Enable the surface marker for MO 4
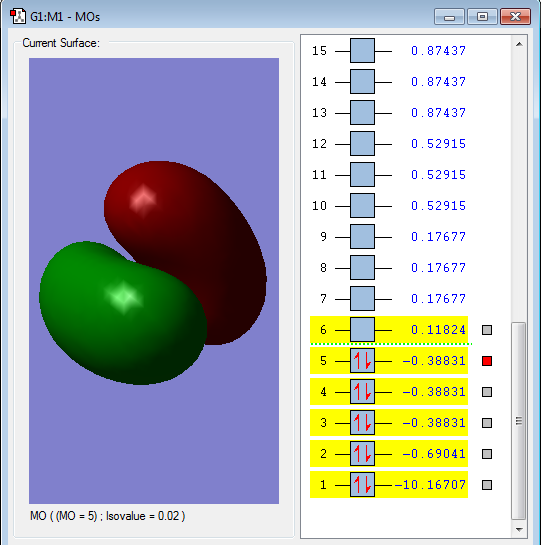The height and width of the screenshot is (545, 541). [x=487, y=392]
